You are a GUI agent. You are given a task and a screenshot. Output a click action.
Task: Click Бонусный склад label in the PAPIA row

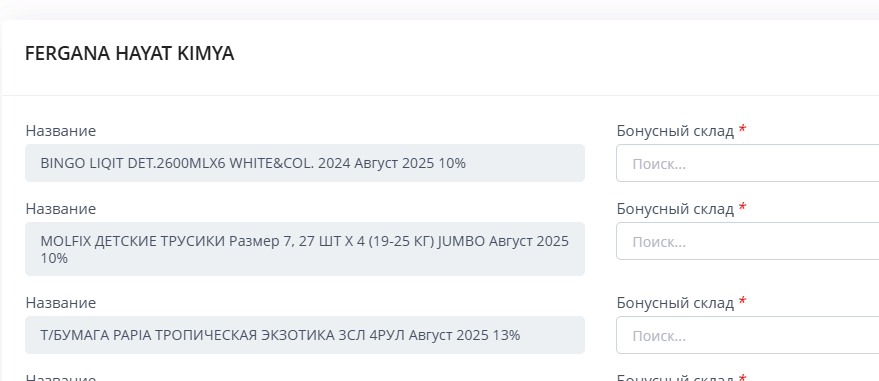(x=675, y=303)
